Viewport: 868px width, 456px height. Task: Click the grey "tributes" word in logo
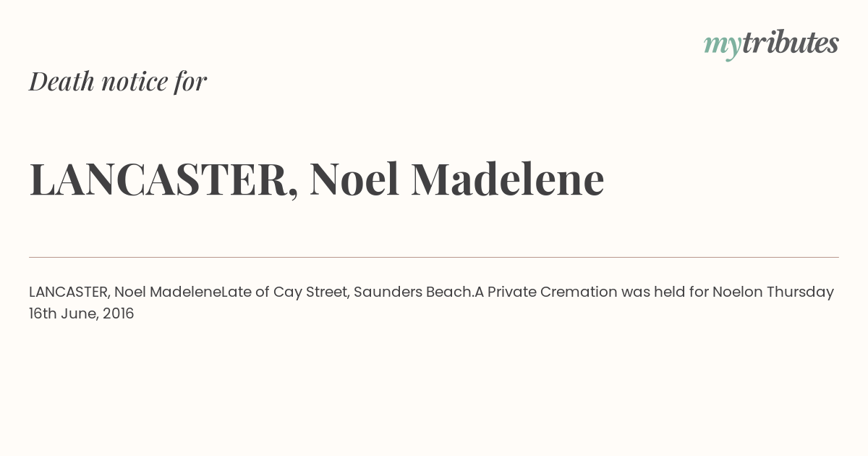point(791,43)
